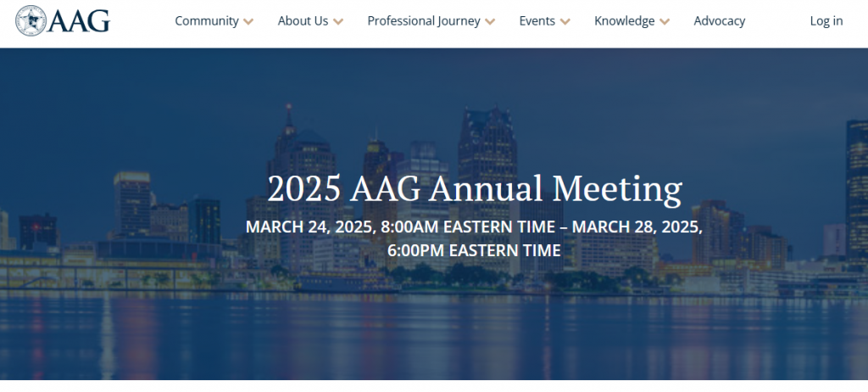The height and width of the screenshot is (392, 868).
Task: Expand the Events dropdown chevron
Action: (565, 21)
